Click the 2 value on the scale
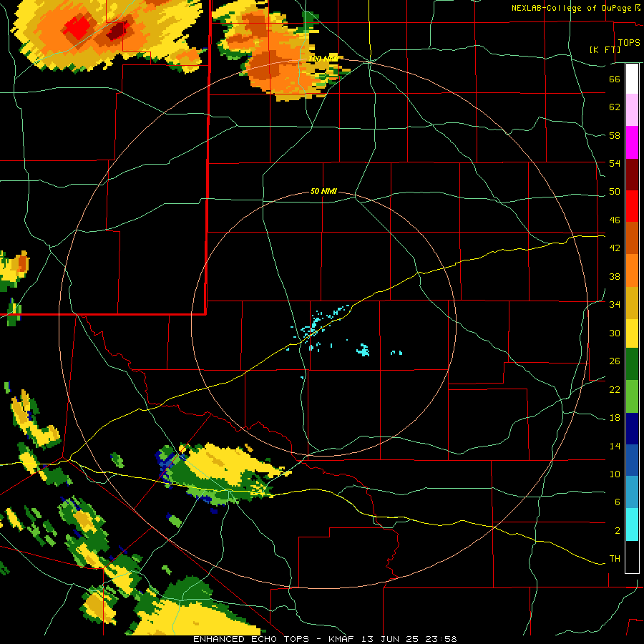This screenshot has width=644, height=644. pos(618,531)
